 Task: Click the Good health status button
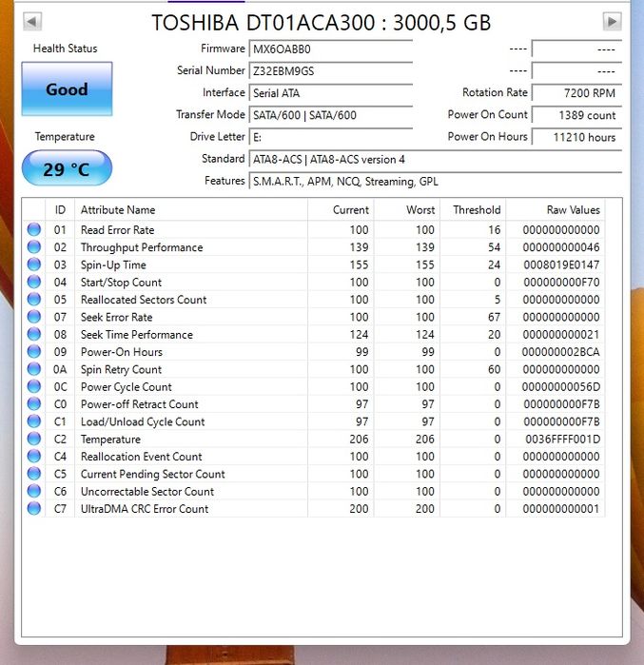67,89
